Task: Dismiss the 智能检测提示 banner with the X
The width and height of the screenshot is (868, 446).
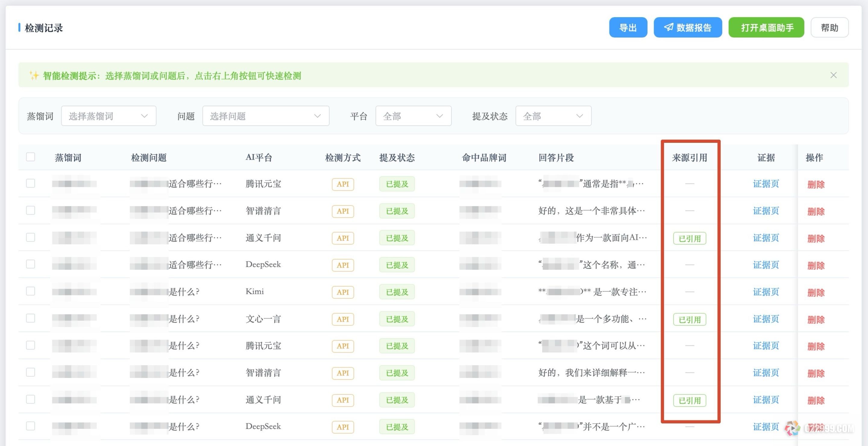Action: (833, 75)
